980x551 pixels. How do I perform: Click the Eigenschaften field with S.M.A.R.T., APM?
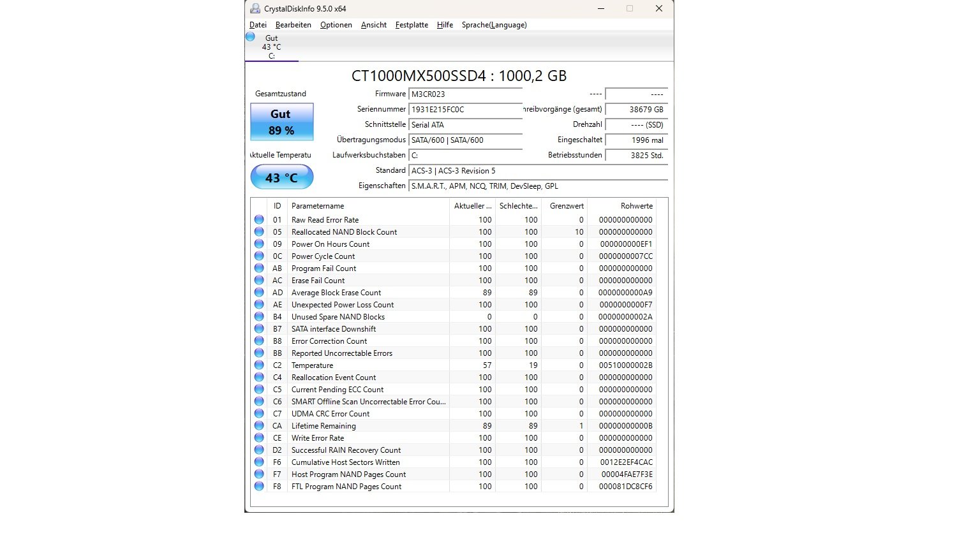[538, 186]
